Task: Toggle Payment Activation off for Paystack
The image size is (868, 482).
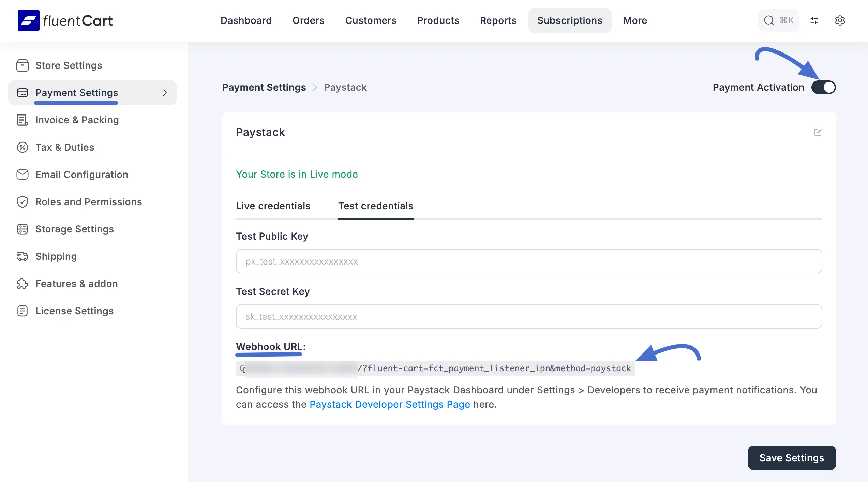Action: pyautogui.click(x=823, y=87)
